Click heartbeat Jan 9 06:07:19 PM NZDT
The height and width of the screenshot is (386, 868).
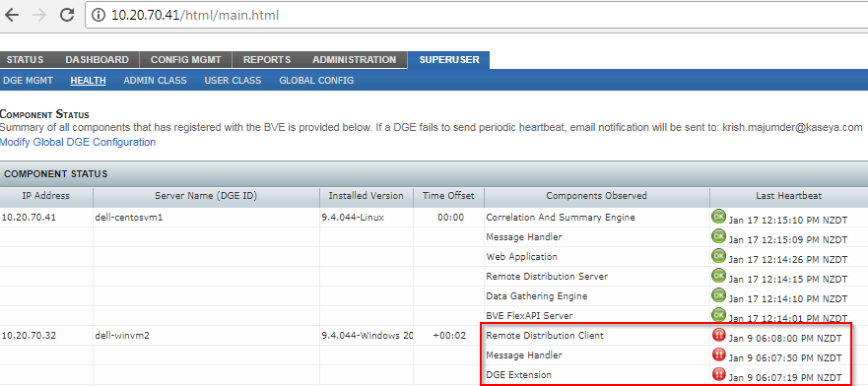click(x=785, y=378)
